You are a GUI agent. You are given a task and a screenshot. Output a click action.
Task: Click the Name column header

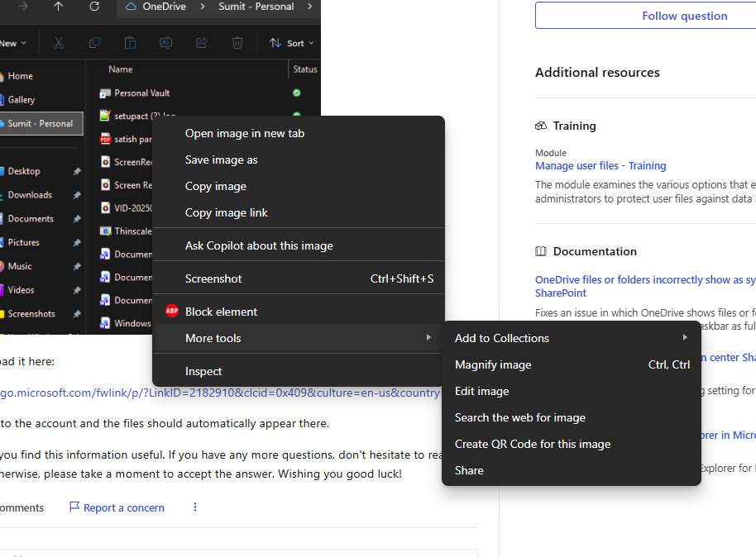pos(121,69)
